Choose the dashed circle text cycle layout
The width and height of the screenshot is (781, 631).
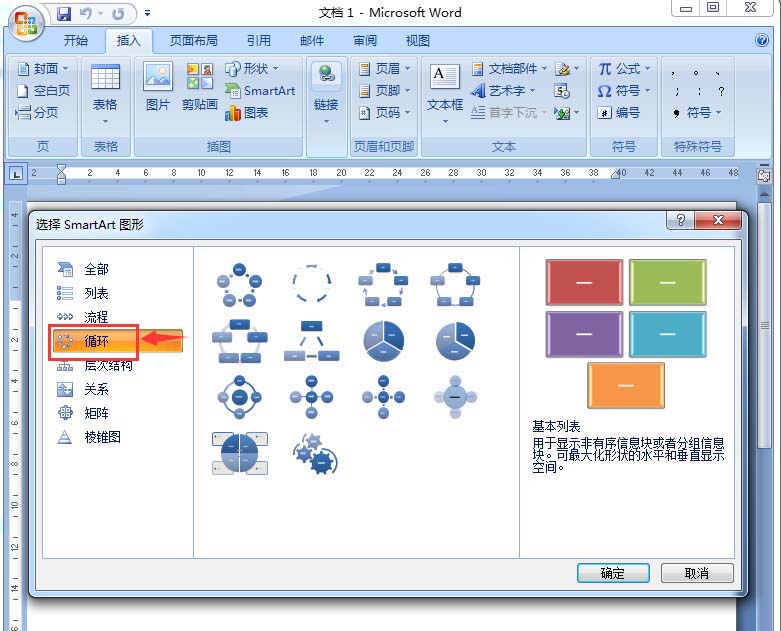tap(311, 284)
